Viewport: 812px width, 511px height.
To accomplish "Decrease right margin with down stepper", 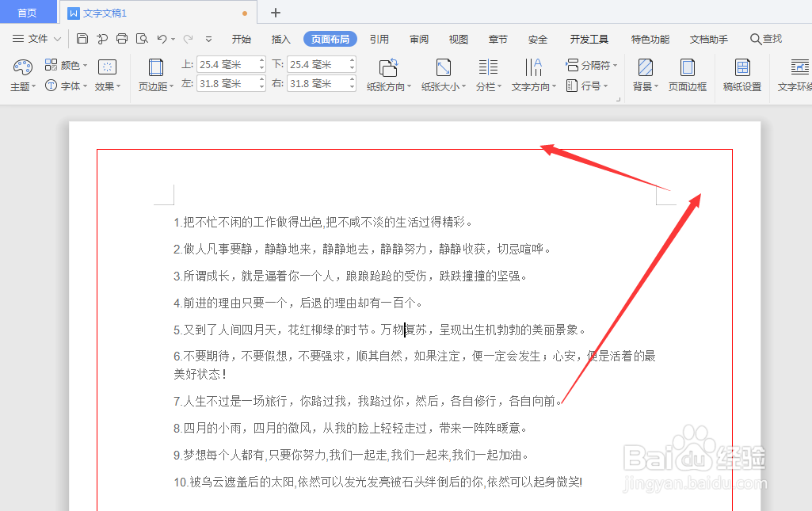I will (353, 87).
